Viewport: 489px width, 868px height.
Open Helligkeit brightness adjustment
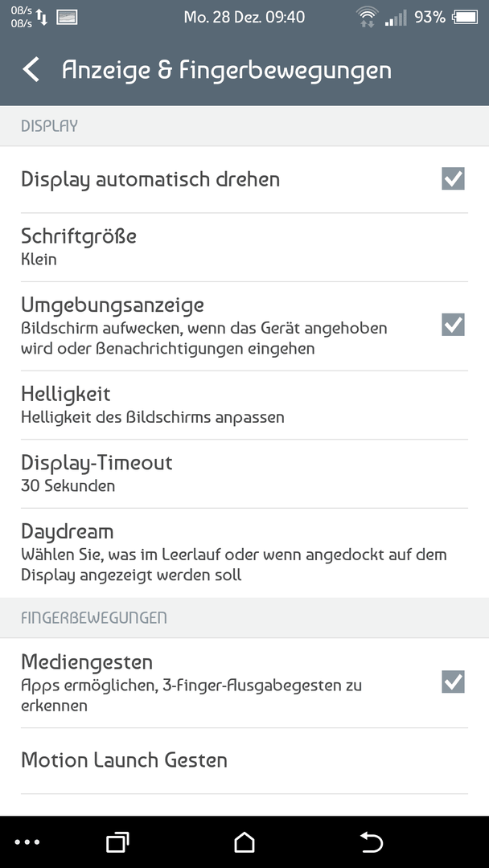[244, 405]
